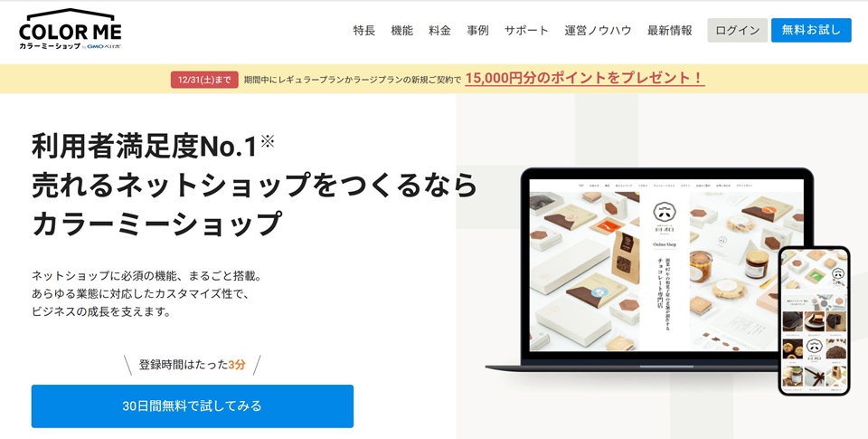Screen dimensions: 868x439
Task: Click the ※ mark beside No.1
Action: click(268, 141)
